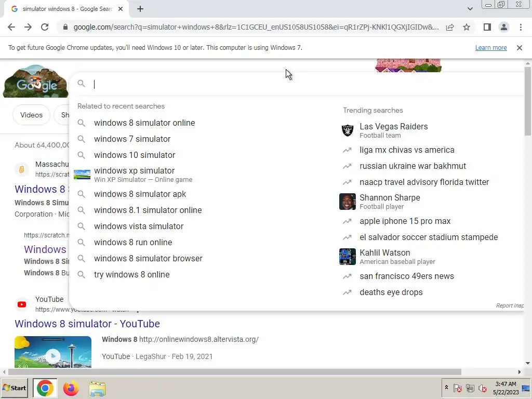This screenshot has width=532, height=399.
Task: Pick suggestion 'windows 8 run online'
Action: pos(133,242)
